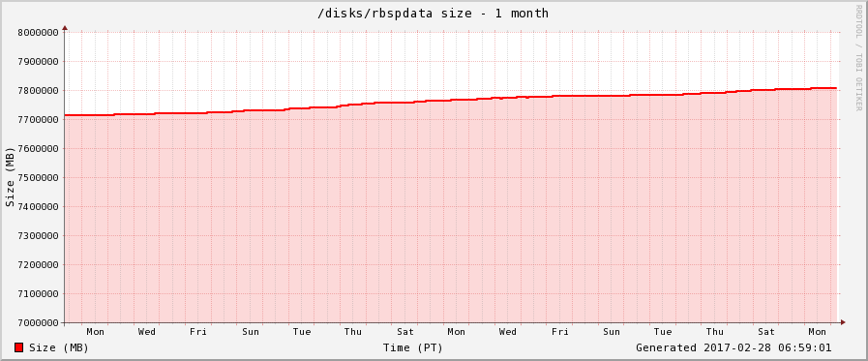Click the red Size (MB) legend swatch
Viewport: 868px width, 361px height.
[x=18, y=347]
